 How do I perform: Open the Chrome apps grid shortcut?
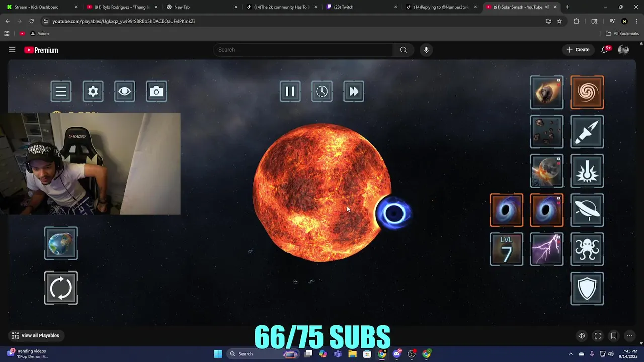point(7,34)
